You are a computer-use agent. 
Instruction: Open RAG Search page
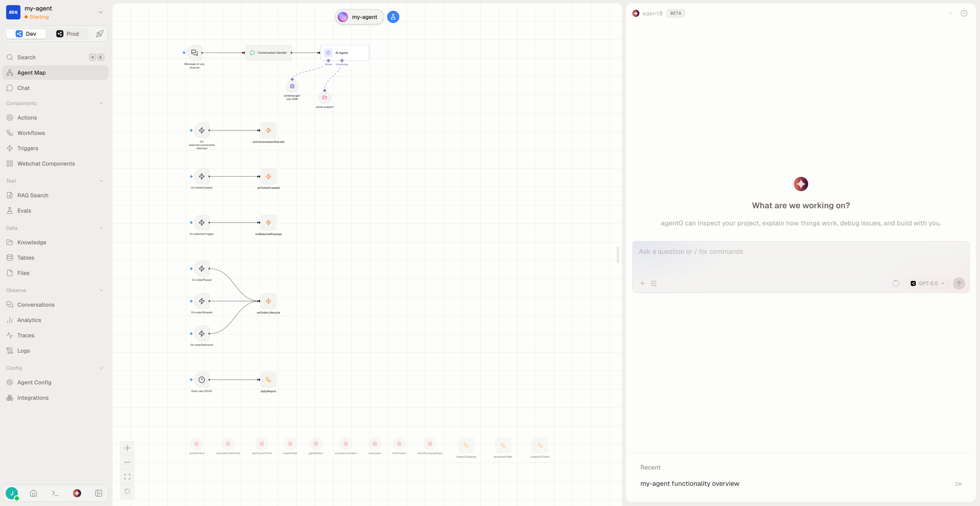55,195
